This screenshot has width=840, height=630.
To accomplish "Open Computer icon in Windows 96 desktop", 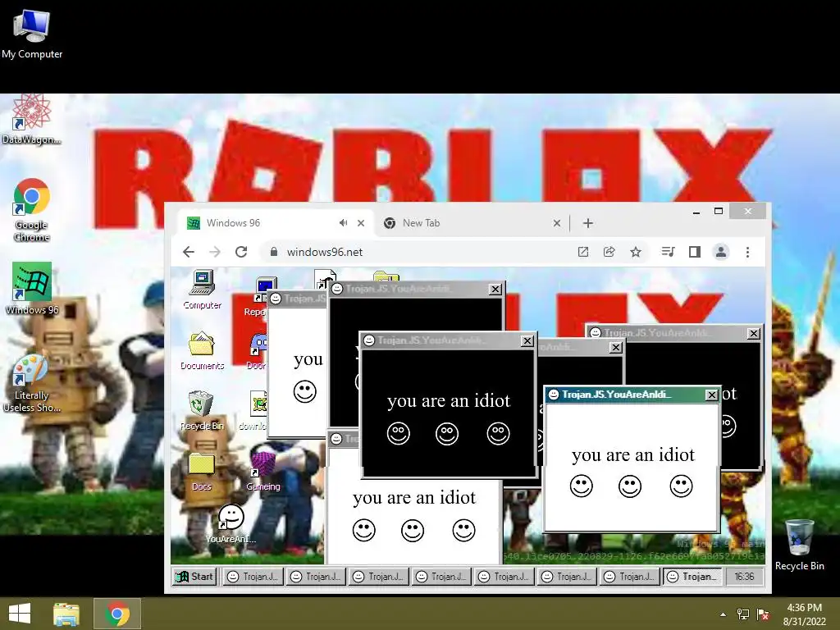I will click(202, 290).
